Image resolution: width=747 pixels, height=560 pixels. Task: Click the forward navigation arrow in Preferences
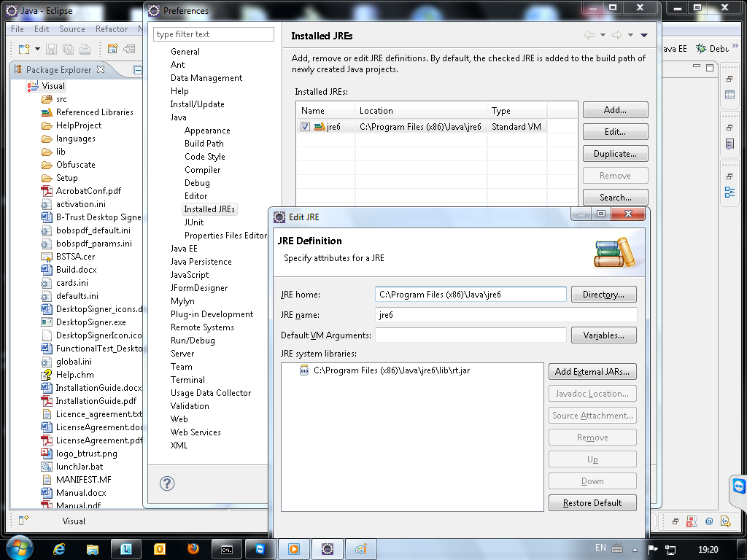tap(617, 35)
